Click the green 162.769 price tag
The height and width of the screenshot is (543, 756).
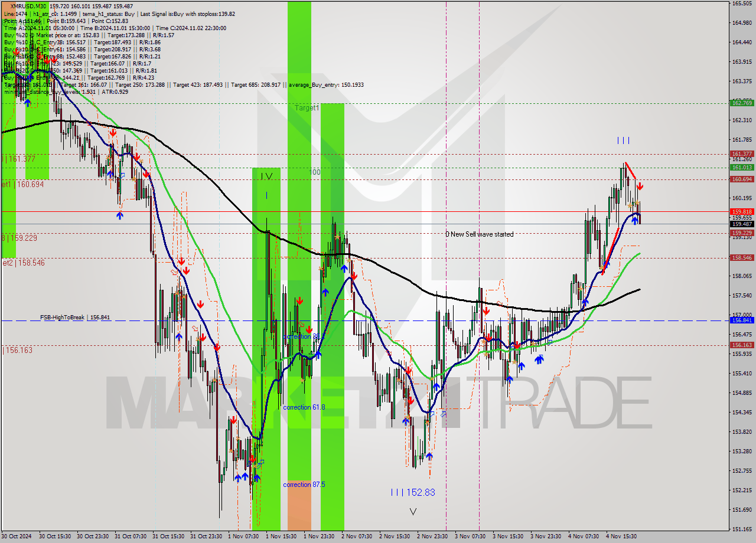point(742,103)
